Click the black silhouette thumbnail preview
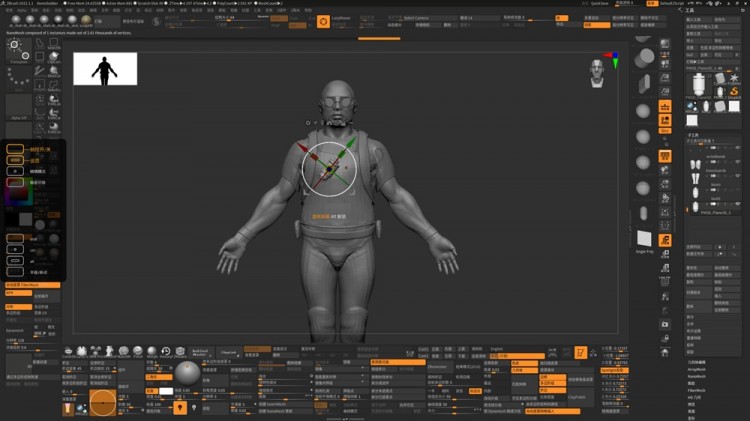This screenshot has width=750, height=421. pos(105,69)
